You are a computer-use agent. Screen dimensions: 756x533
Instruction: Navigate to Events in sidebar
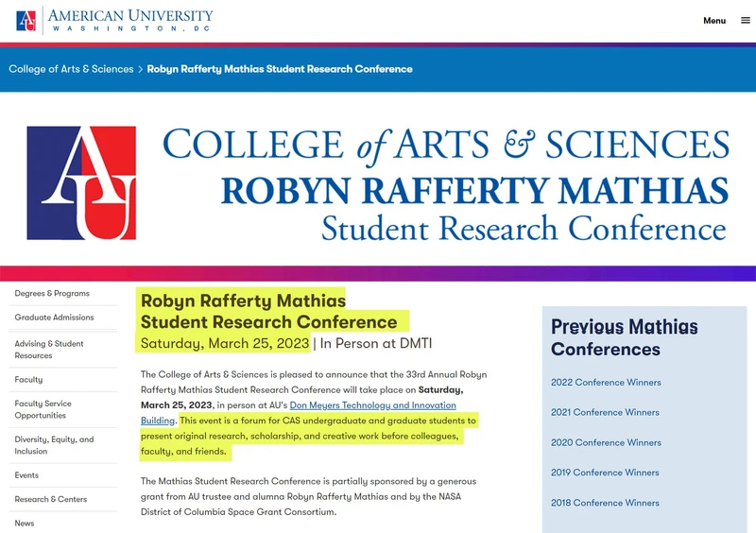26,475
